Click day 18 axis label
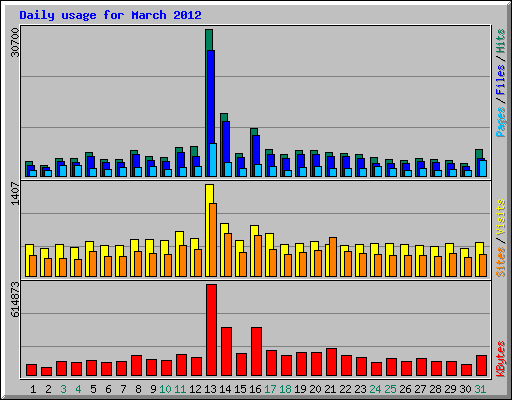512x400 pixels. (x=285, y=389)
